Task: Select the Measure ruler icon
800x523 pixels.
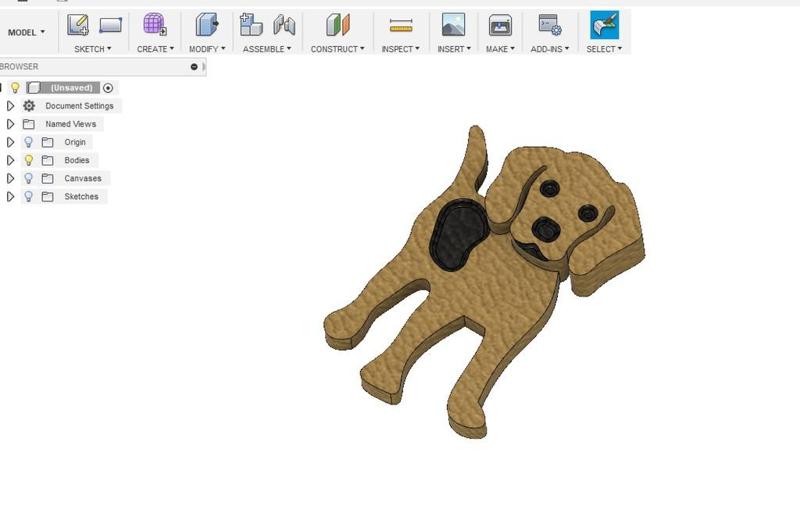Action: [401, 25]
